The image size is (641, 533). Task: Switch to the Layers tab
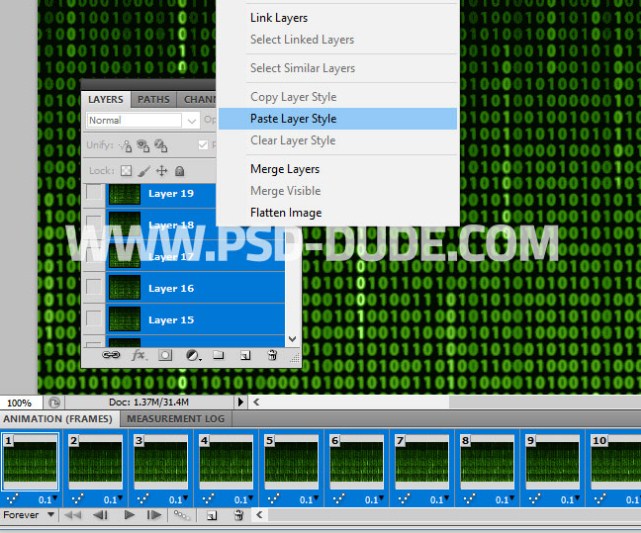point(105,99)
